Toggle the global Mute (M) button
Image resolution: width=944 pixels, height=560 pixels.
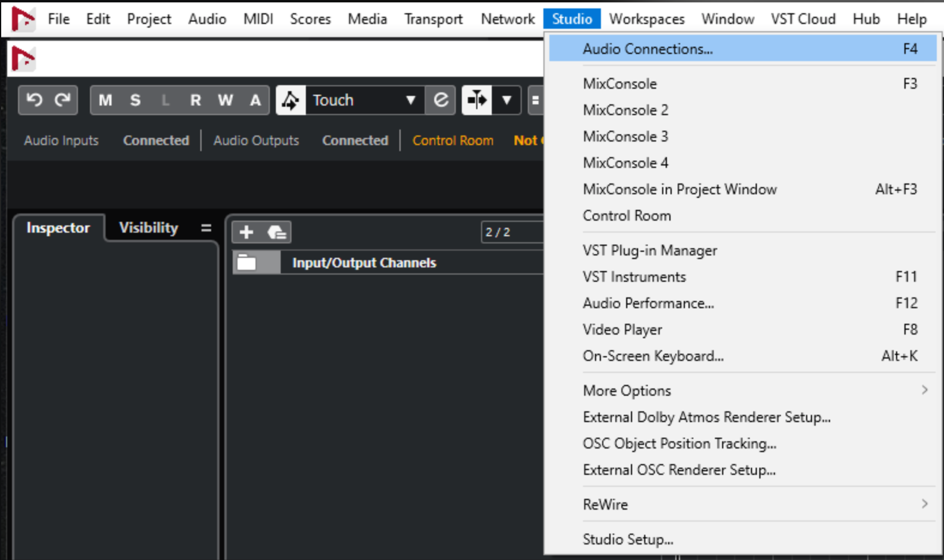[106, 100]
